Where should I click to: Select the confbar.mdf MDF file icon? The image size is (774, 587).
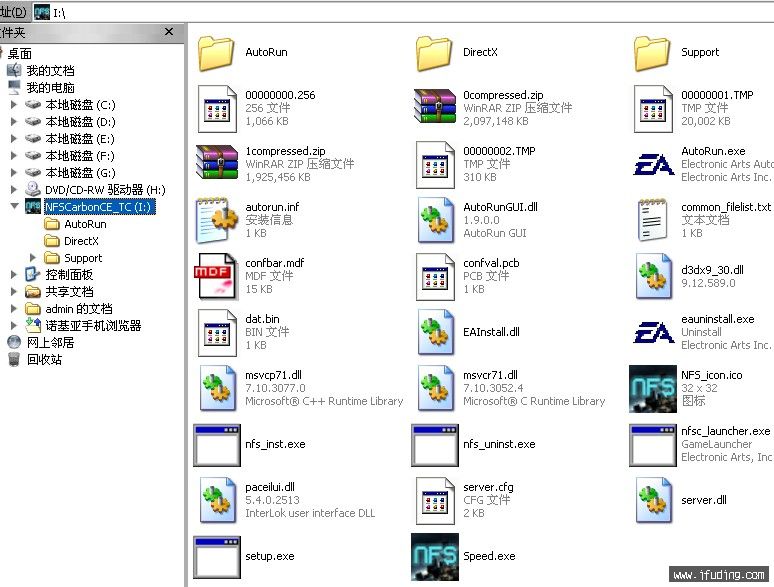coord(216,275)
